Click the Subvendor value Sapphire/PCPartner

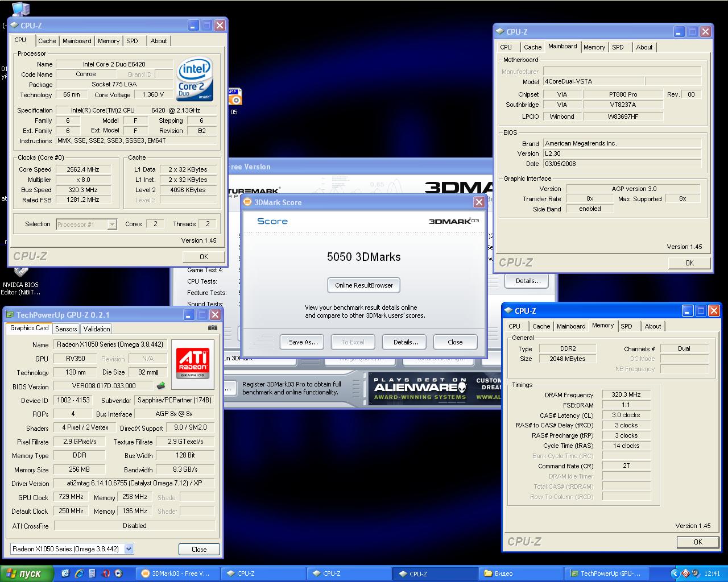[175, 400]
